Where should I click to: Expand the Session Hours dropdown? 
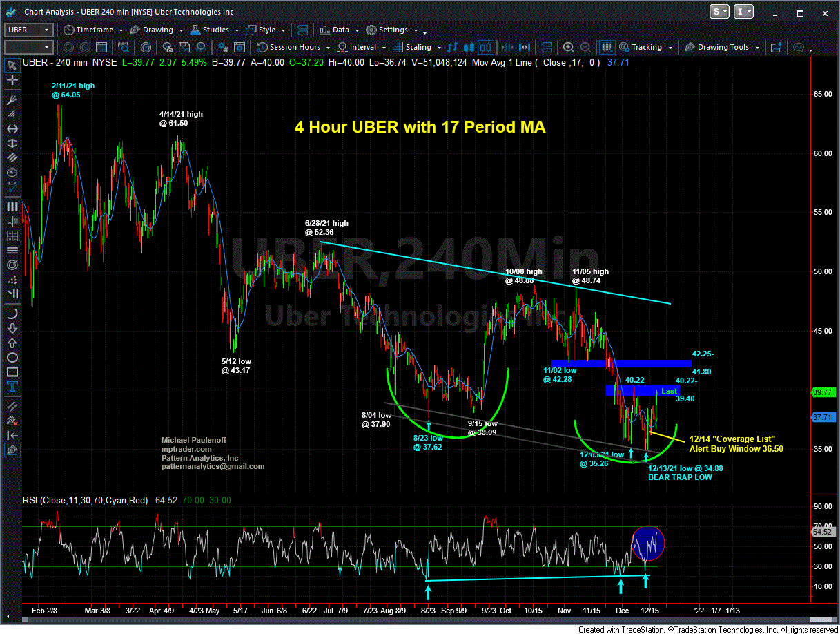(x=293, y=48)
